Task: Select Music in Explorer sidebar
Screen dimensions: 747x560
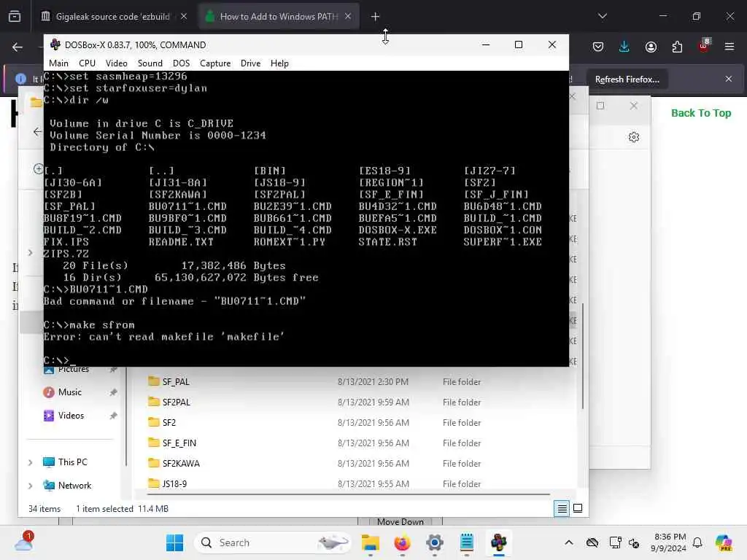Action: 69,392
